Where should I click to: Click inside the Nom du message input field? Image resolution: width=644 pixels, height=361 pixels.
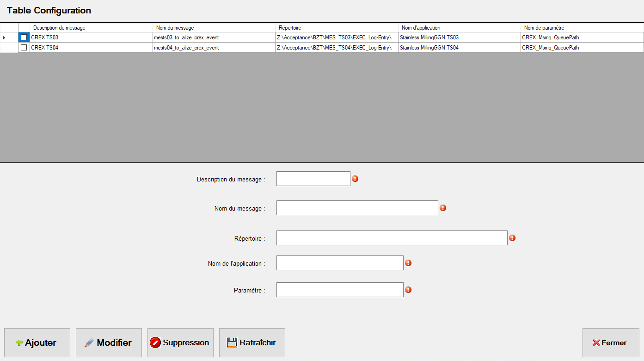coord(357,207)
